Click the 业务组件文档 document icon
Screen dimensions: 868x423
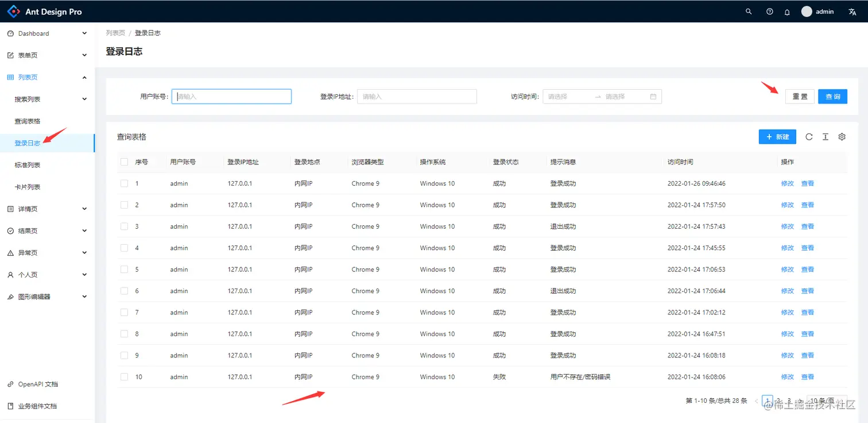click(x=10, y=406)
